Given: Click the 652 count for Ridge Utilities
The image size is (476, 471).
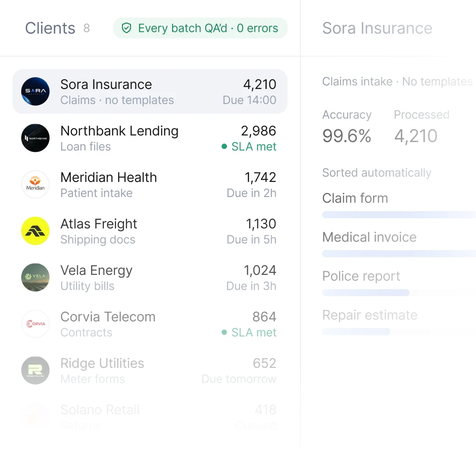Looking at the screenshot, I should click(265, 363).
